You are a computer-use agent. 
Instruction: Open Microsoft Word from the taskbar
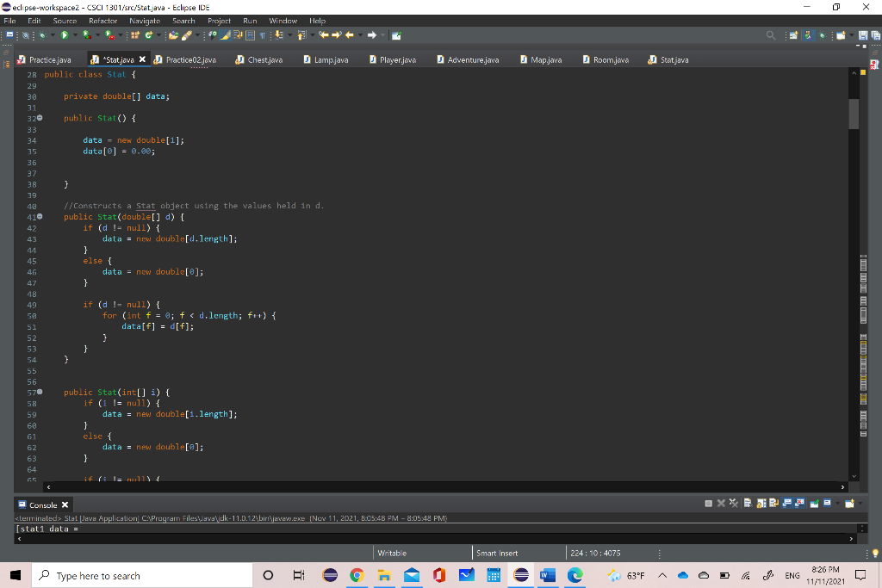click(x=547, y=575)
